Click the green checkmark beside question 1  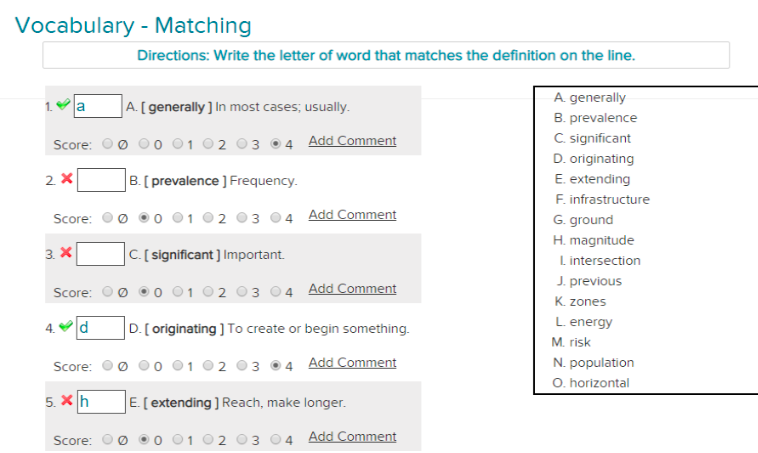click(63, 104)
